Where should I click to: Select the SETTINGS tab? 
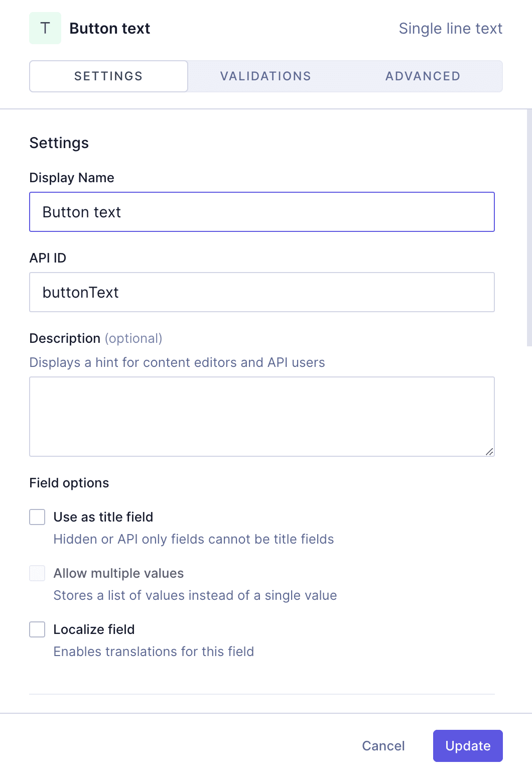[x=108, y=76]
